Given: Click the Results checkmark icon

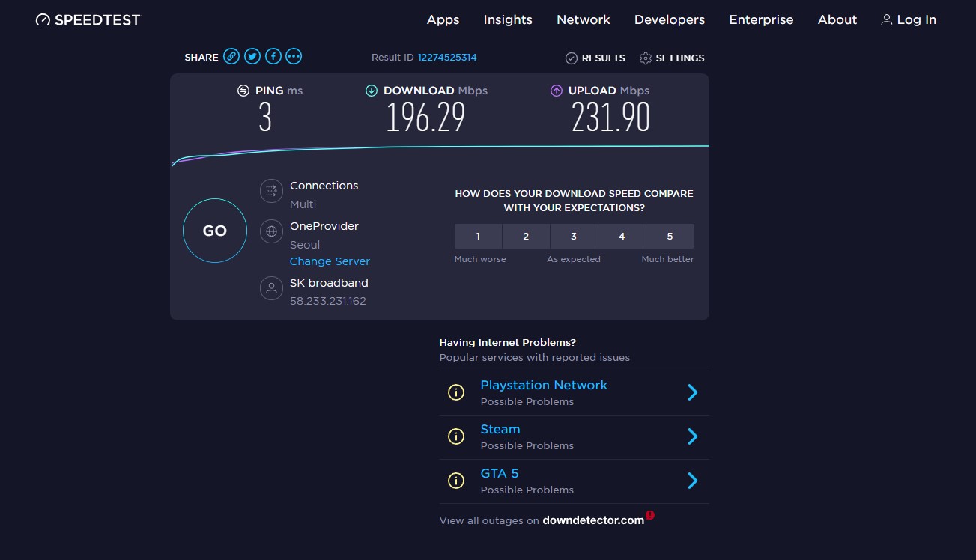Looking at the screenshot, I should click(571, 58).
